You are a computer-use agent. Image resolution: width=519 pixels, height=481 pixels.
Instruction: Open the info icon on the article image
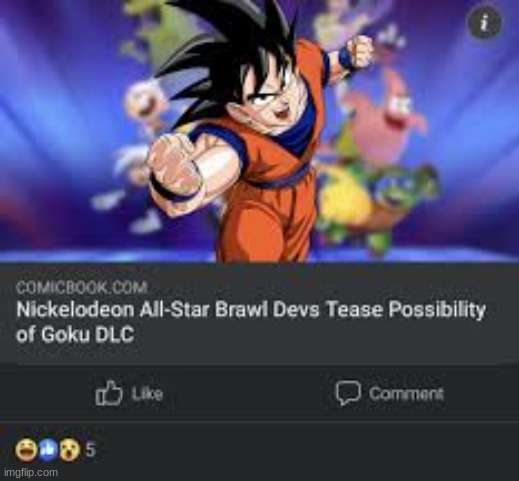click(x=485, y=24)
